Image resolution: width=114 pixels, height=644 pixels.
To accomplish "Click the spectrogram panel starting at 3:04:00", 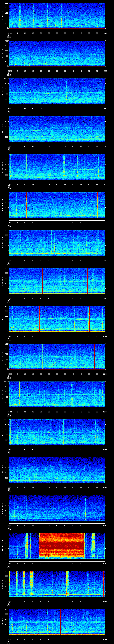I will (x=57, y=129).
